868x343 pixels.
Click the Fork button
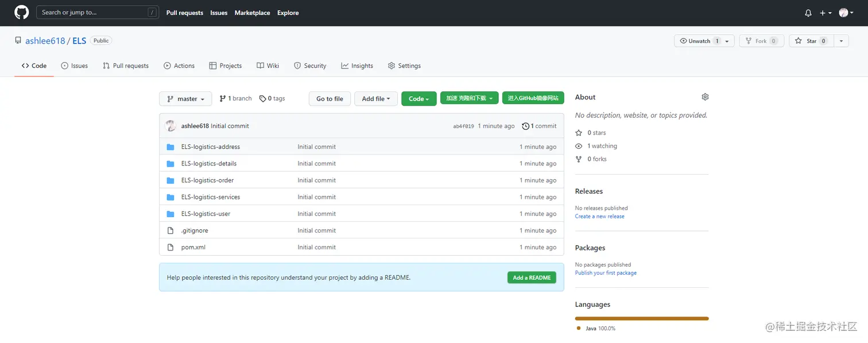pyautogui.click(x=762, y=41)
